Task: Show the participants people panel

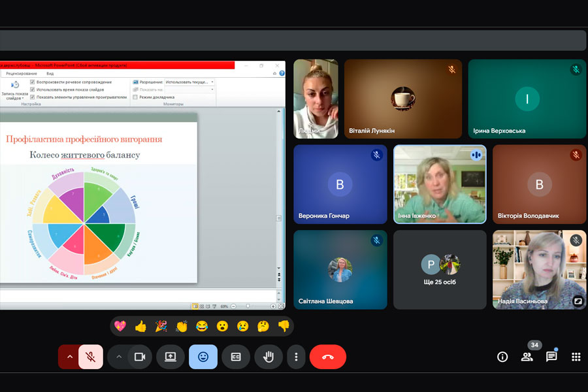Action: tap(527, 357)
